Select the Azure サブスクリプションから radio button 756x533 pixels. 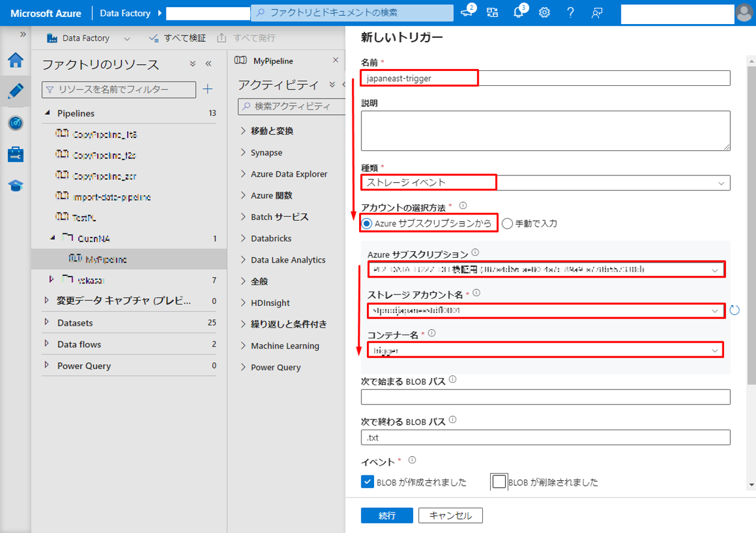click(x=366, y=224)
